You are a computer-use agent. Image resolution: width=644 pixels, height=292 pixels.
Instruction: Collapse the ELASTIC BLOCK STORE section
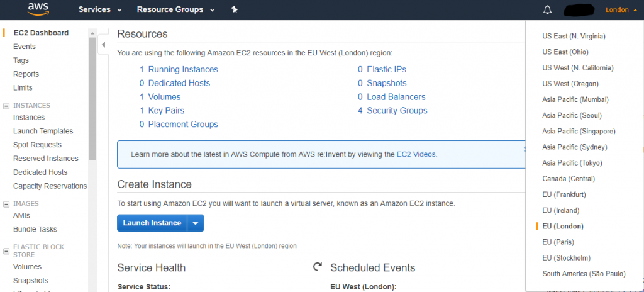coord(6,251)
